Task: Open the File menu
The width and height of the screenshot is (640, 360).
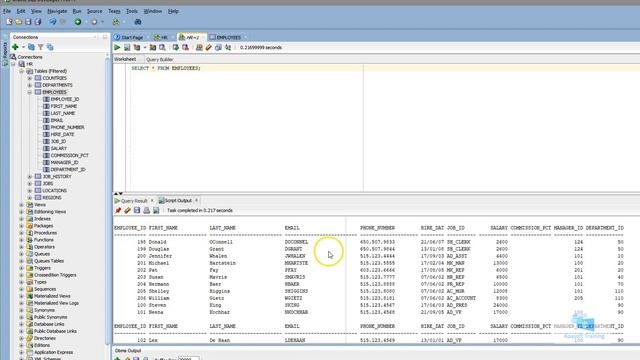Action: pyautogui.click(x=7, y=11)
